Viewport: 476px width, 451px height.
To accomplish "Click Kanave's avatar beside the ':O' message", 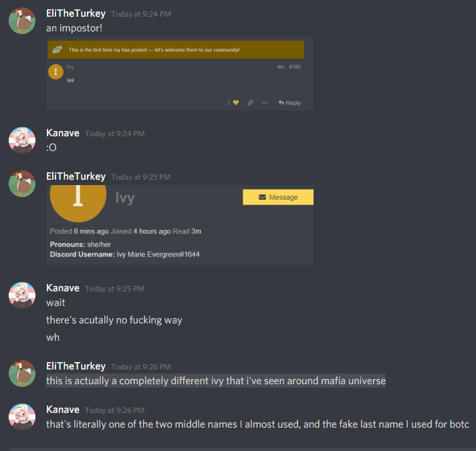I will coord(22,140).
